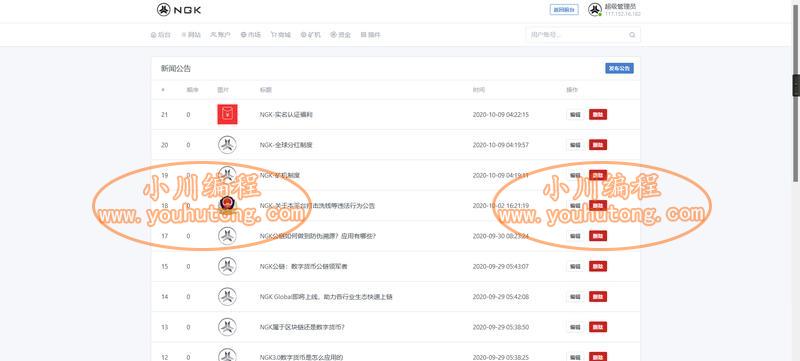Click title NGK Global即将上线
800x361 pixels.
pos(326,297)
